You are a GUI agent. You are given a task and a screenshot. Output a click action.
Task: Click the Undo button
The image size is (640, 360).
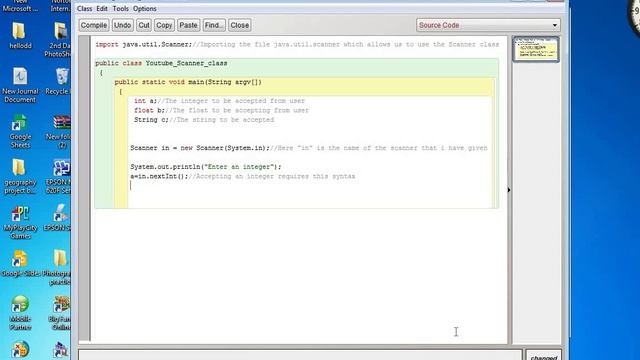pos(122,25)
